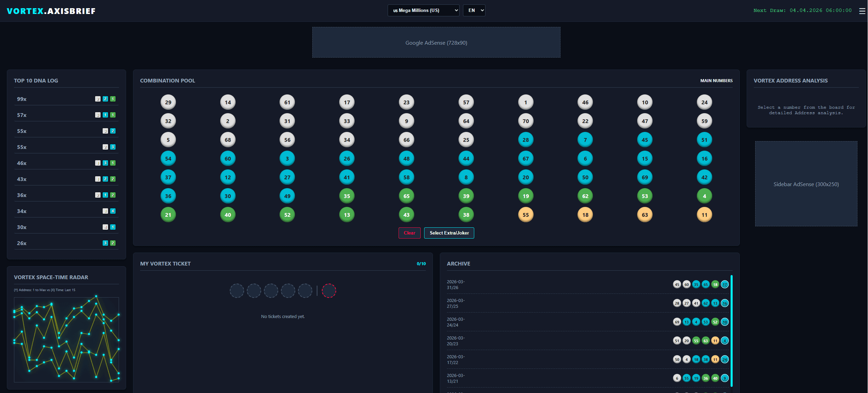This screenshot has width=868, height=393.
Task: Toggle ball number 1 in pool
Action: (526, 102)
